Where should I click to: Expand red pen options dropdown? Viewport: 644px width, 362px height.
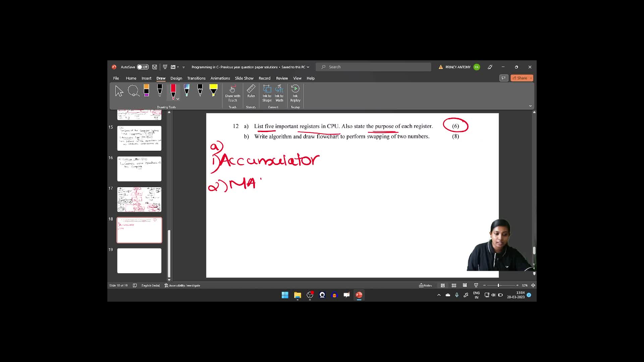[x=178, y=99]
